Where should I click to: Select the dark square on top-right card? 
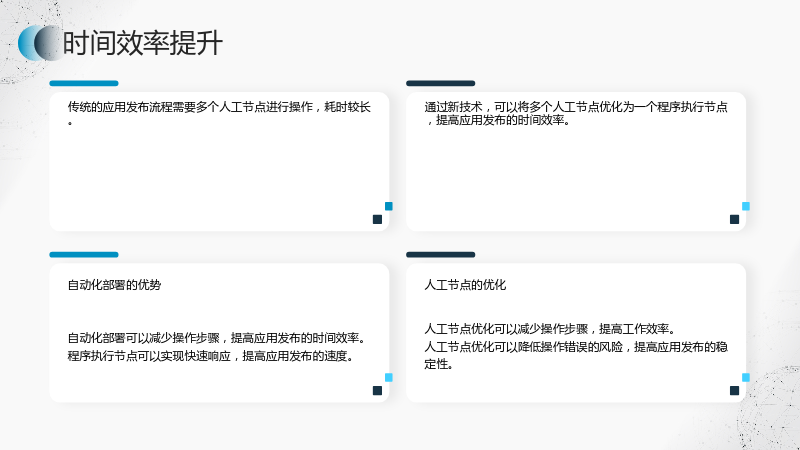tap(735, 219)
